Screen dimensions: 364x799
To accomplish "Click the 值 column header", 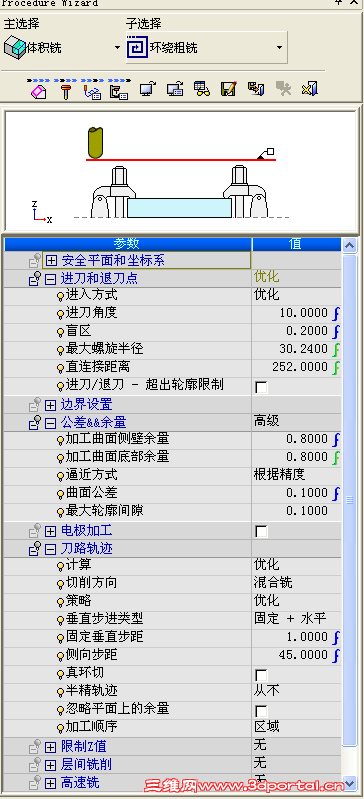I will tap(297, 244).
